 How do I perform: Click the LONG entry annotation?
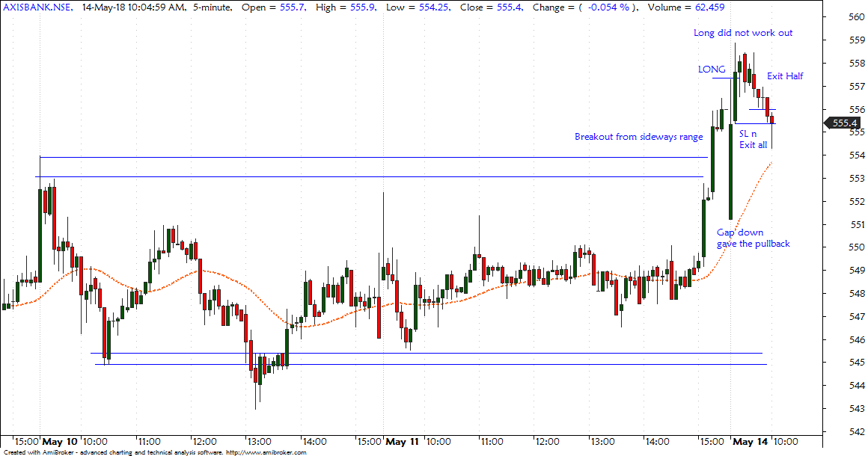tap(712, 69)
